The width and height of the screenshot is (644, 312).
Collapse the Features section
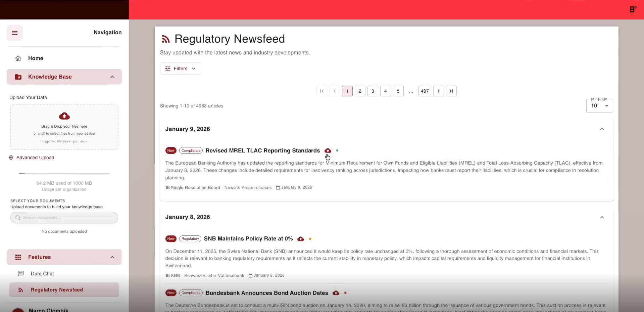[112, 257]
